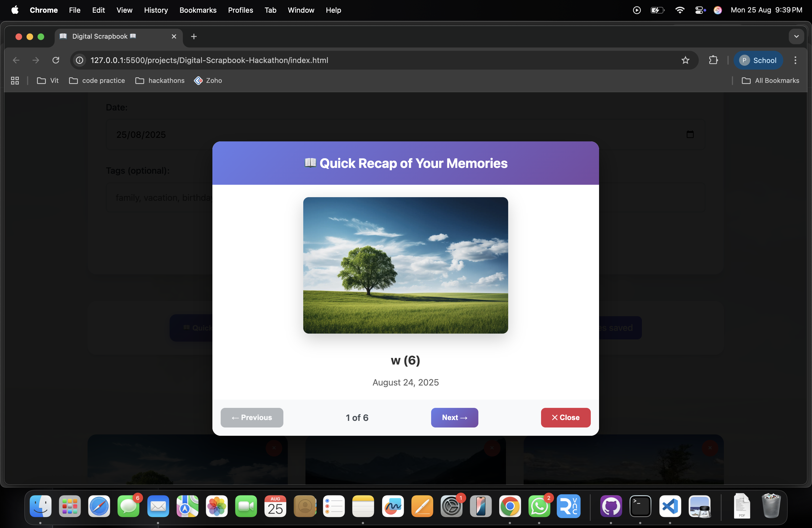Click the "1 of 6" page counter
812x528 pixels.
[357, 418]
